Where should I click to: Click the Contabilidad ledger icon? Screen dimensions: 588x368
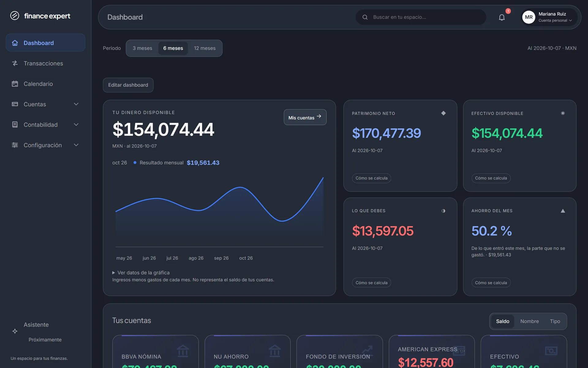coord(15,125)
